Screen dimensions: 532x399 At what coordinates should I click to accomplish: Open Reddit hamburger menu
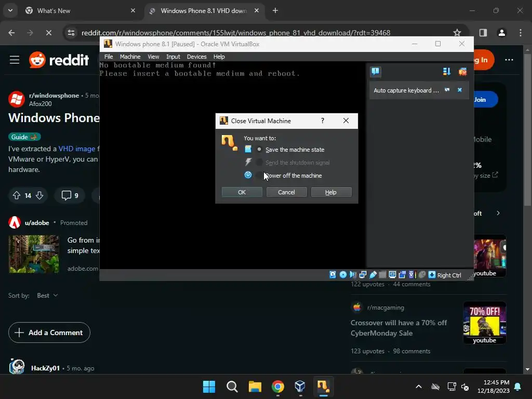(x=15, y=60)
